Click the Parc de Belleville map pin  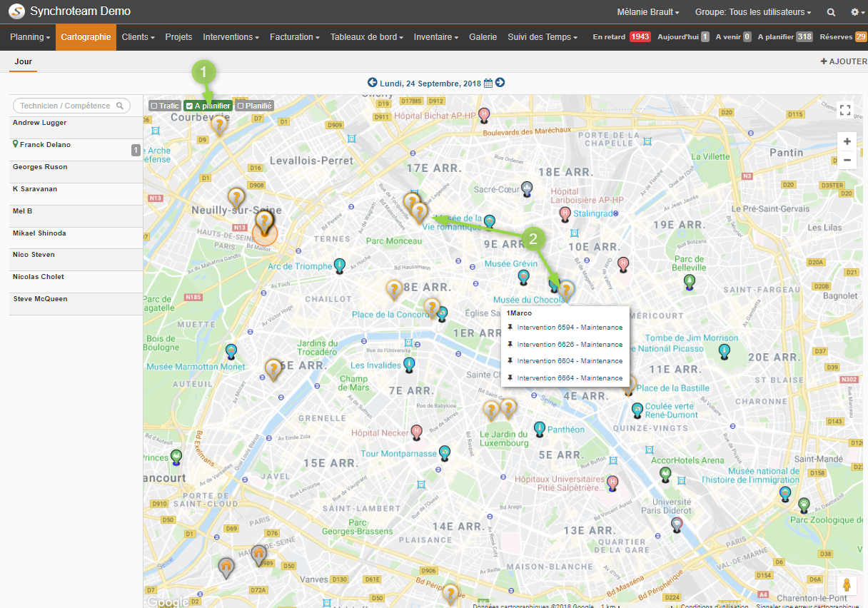tap(690, 280)
